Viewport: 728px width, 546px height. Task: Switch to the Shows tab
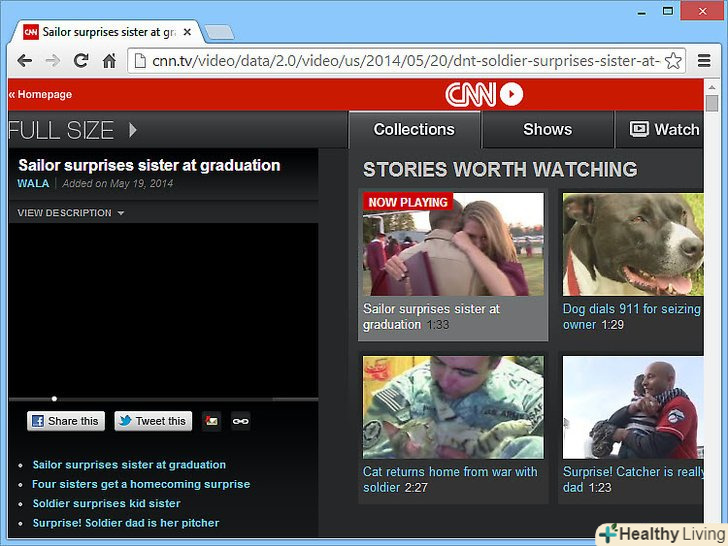pos(547,130)
